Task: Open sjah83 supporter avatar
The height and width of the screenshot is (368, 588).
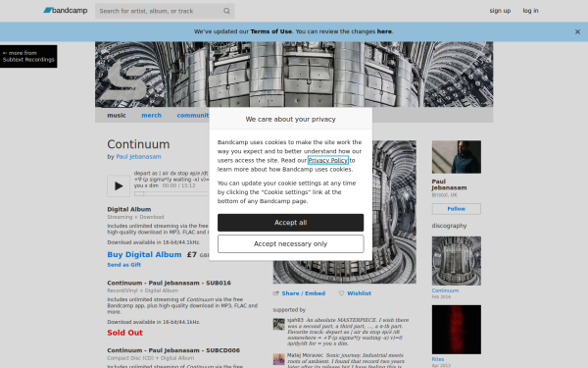Action: 278,324
